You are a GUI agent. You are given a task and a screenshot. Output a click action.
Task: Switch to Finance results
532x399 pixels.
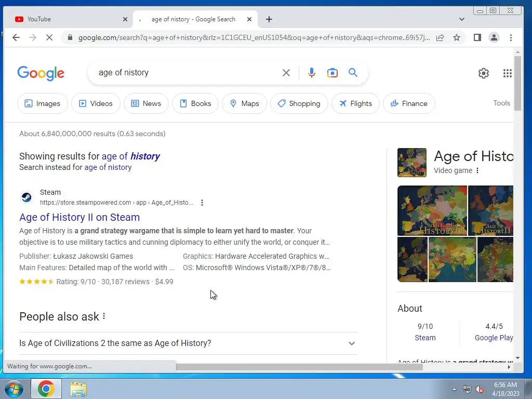click(x=409, y=103)
